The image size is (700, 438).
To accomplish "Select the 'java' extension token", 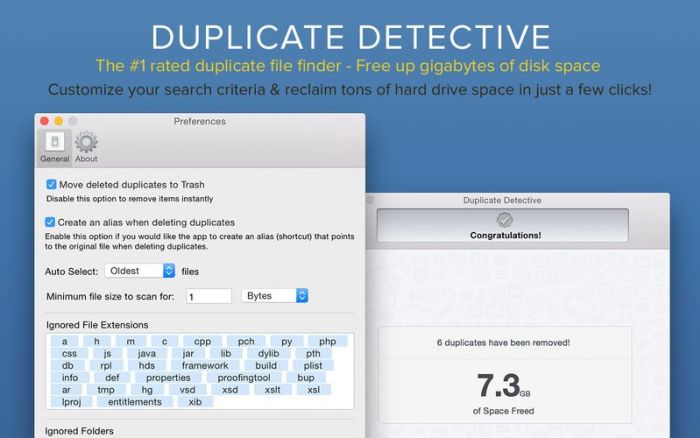I will point(146,353).
